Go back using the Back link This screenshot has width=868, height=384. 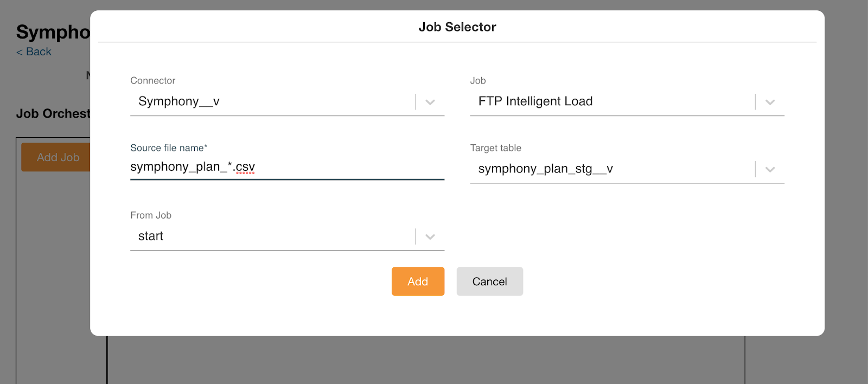coord(34,52)
